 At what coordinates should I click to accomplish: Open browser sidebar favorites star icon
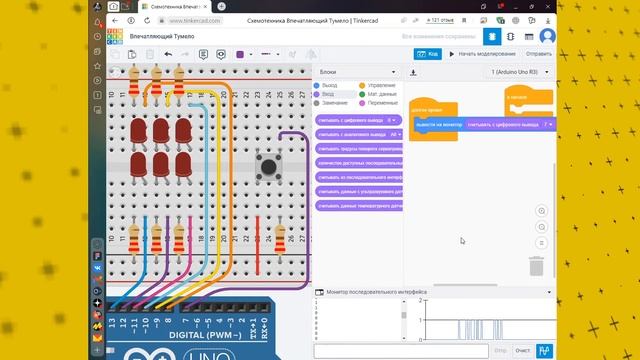pos(97,66)
